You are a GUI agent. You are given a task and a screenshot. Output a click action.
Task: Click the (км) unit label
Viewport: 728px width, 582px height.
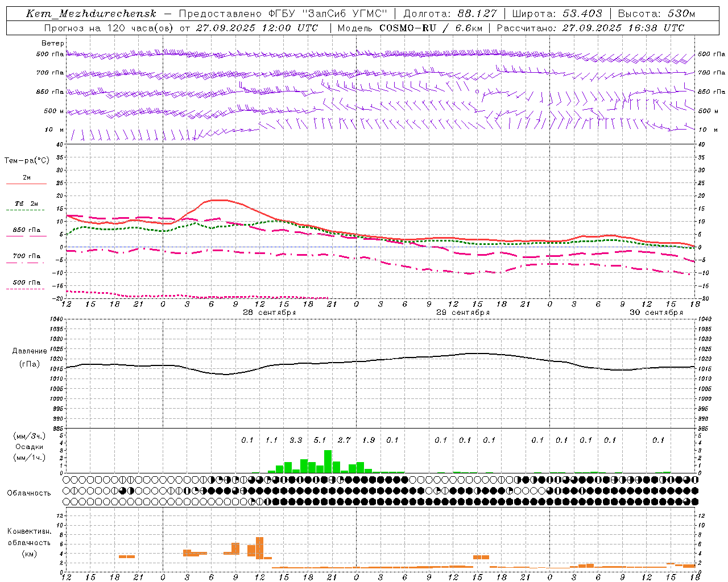(x=29, y=554)
